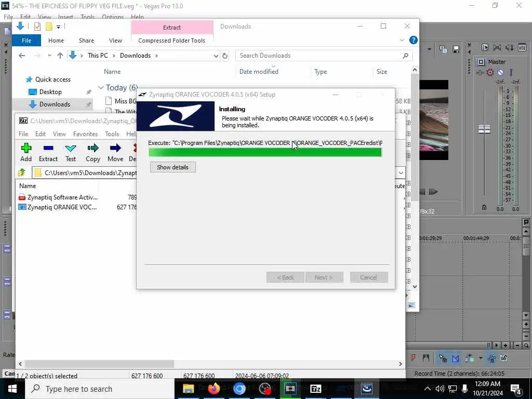Click Explorer refresh icon in address bar
The image size is (532, 399).
click(x=224, y=56)
